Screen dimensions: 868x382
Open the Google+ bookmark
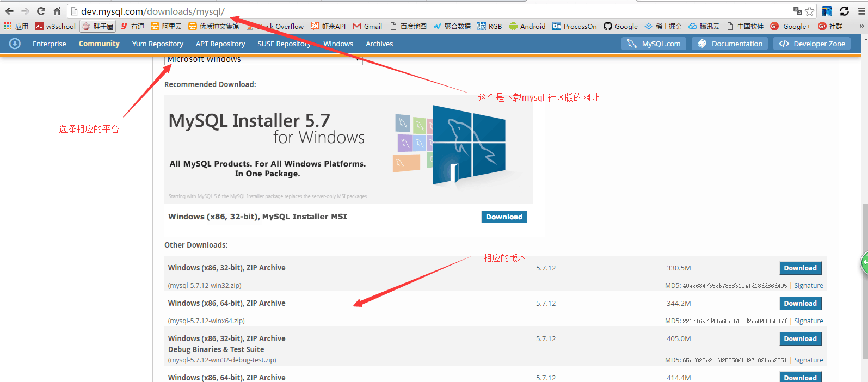tap(790, 26)
